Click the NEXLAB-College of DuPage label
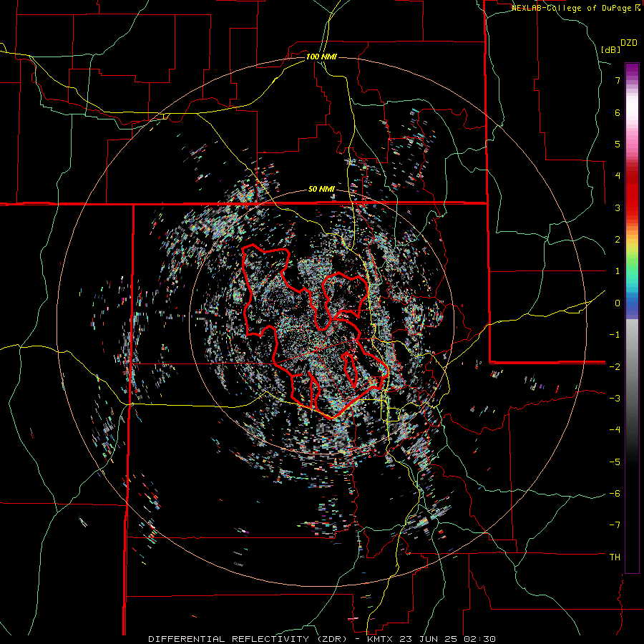The image size is (644, 644). 575,8
